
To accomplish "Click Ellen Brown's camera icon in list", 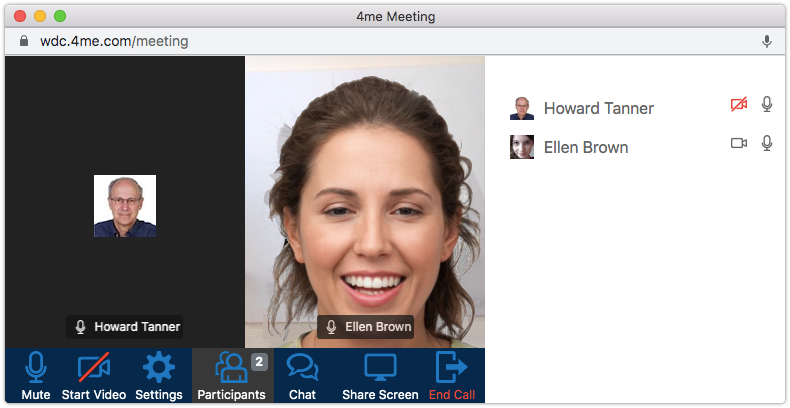I will [739, 144].
